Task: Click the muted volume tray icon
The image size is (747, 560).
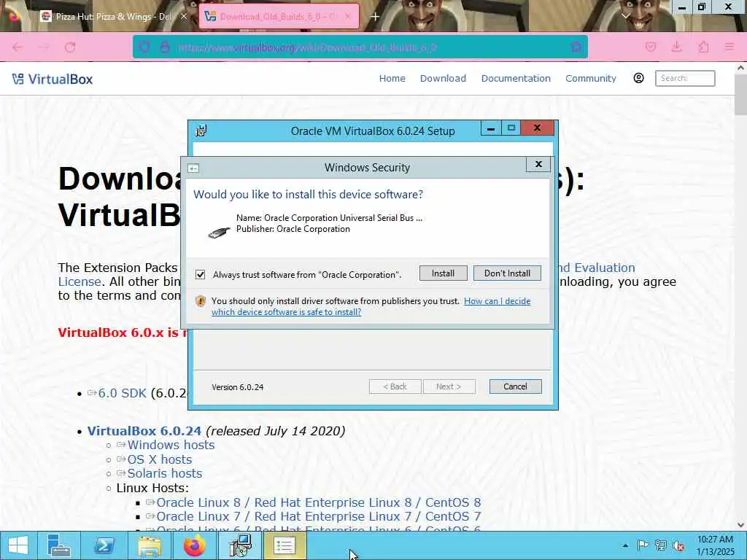Action: (x=678, y=545)
